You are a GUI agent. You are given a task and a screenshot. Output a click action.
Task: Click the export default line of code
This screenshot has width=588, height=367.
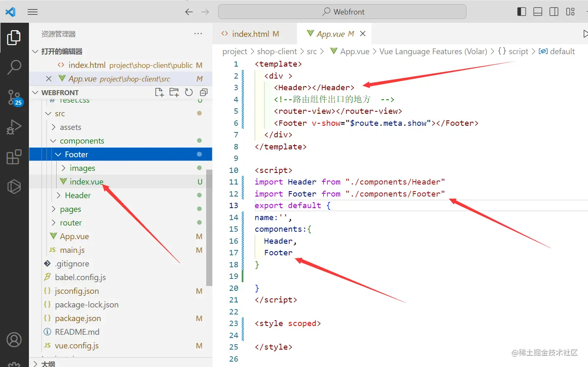coord(293,206)
